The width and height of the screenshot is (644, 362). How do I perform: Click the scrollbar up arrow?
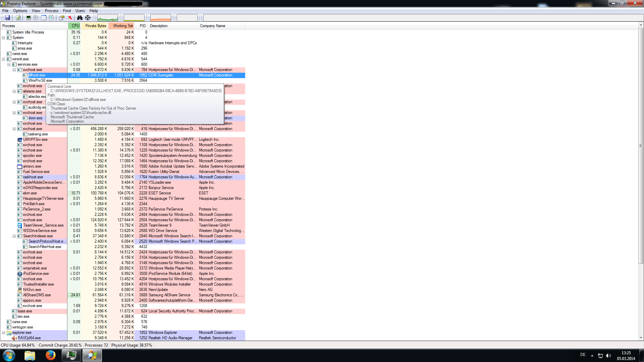pos(641,25)
